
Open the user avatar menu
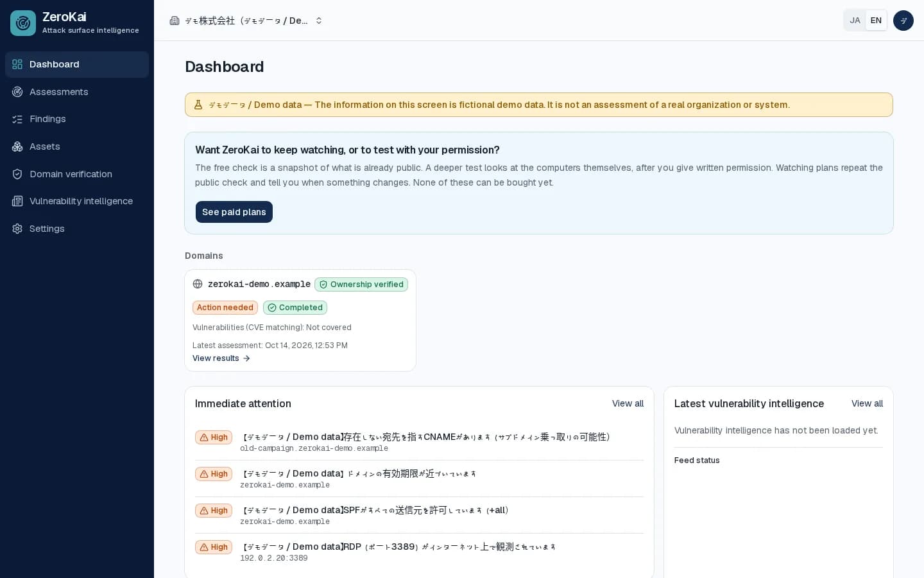coord(903,21)
